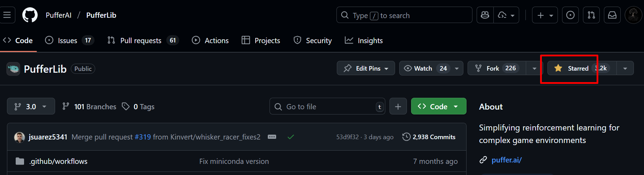Open commit 53d9f32 link
The height and width of the screenshot is (175, 644).
tap(347, 137)
